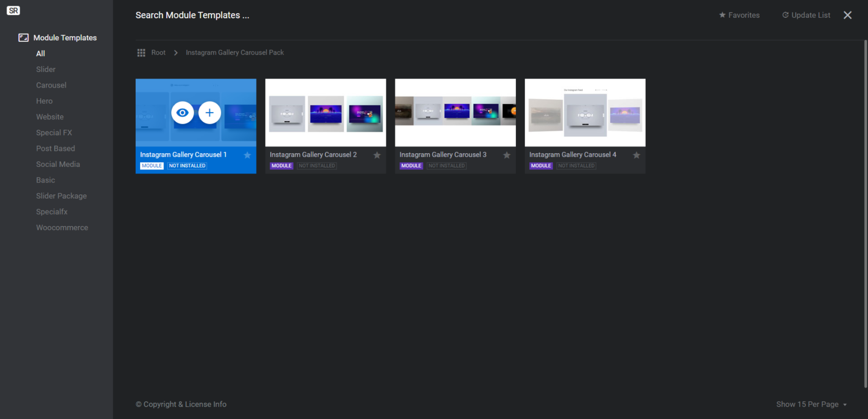Click NOT INSTALLED tag on Carousel 1 card
The image size is (868, 419).
click(x=187, y=166)
